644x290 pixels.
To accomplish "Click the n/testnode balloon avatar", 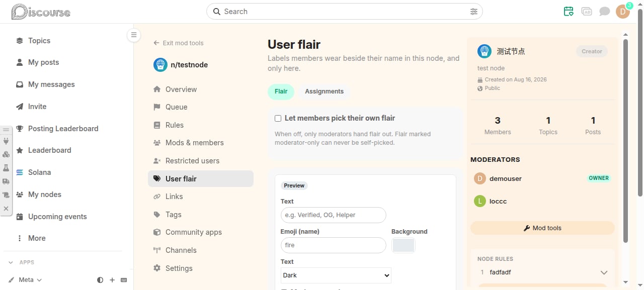I will pos(160,65).
